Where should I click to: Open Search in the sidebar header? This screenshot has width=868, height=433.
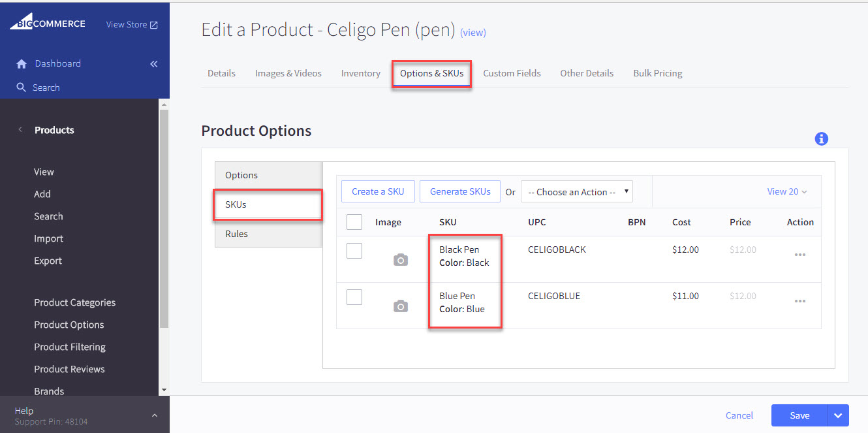point(46,88)
